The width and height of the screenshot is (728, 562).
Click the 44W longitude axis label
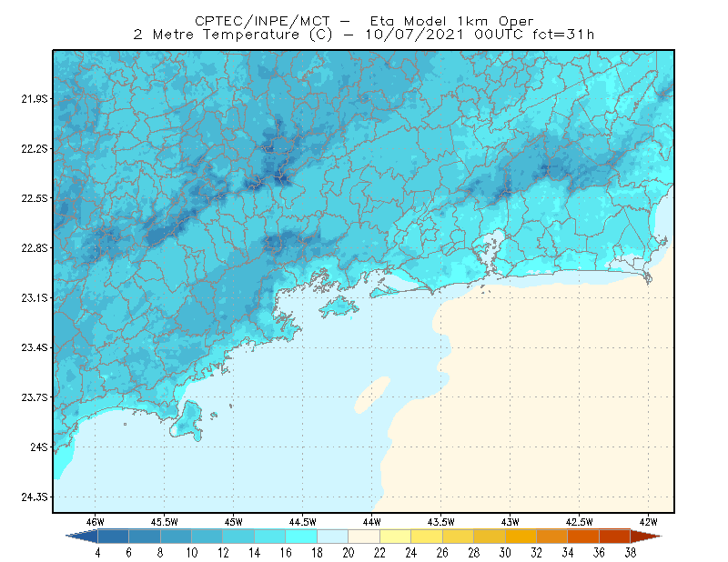[x=371, y=522]
